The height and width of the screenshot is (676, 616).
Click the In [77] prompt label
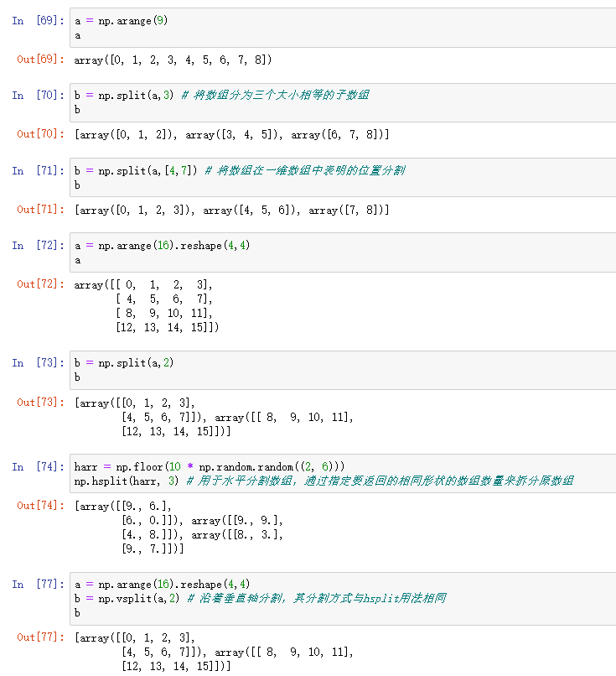click(38, 585)
